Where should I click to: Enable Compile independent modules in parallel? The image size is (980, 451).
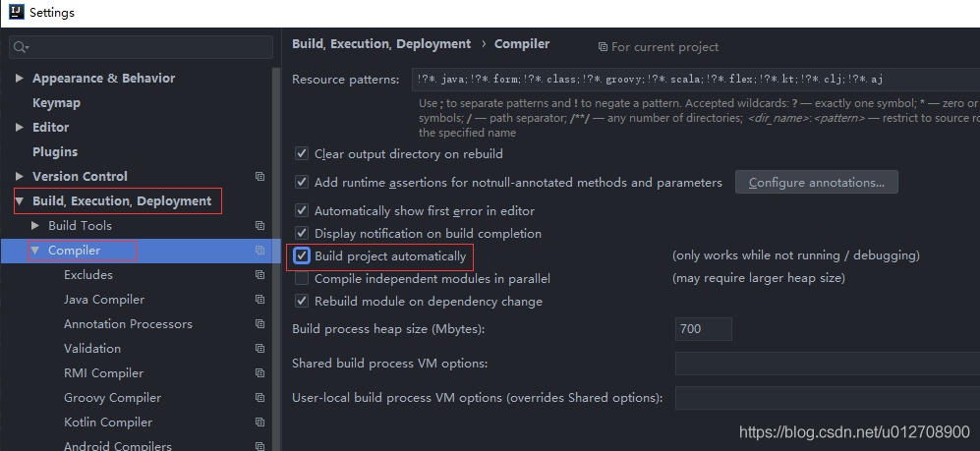coord(303,279)
